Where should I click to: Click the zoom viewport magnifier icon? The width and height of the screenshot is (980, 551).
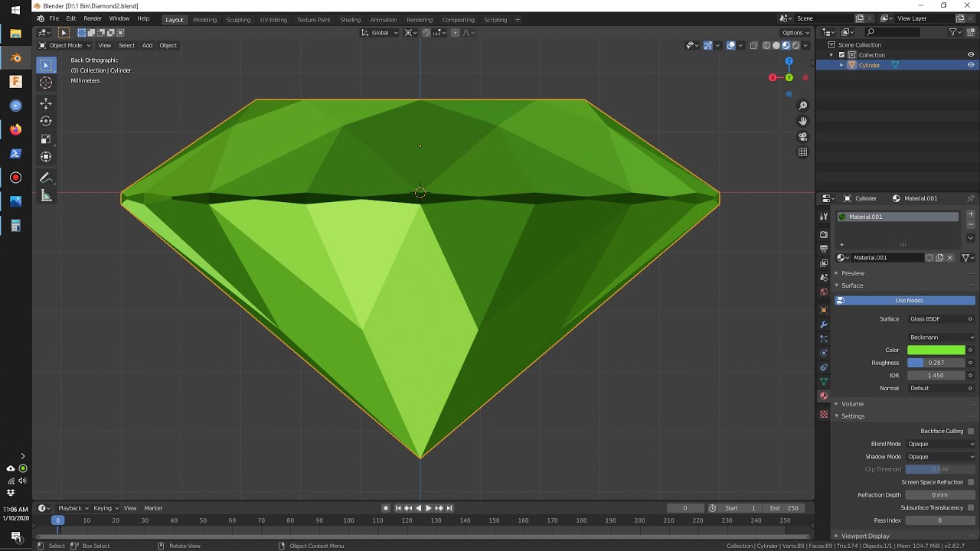(x=802, y=106)
